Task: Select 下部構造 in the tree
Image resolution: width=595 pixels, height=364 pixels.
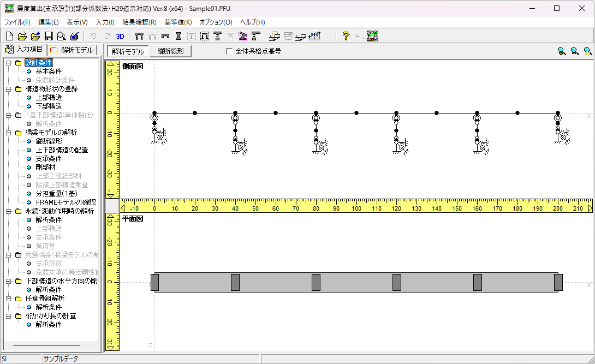Action: click(49, 106)
